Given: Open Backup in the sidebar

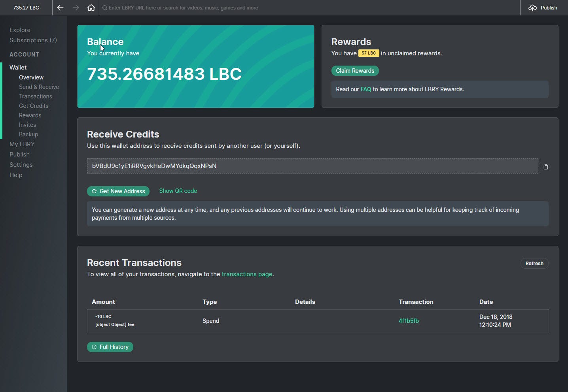Looking at the screenshot, I should pyautogui.click(x=28, y=134).
